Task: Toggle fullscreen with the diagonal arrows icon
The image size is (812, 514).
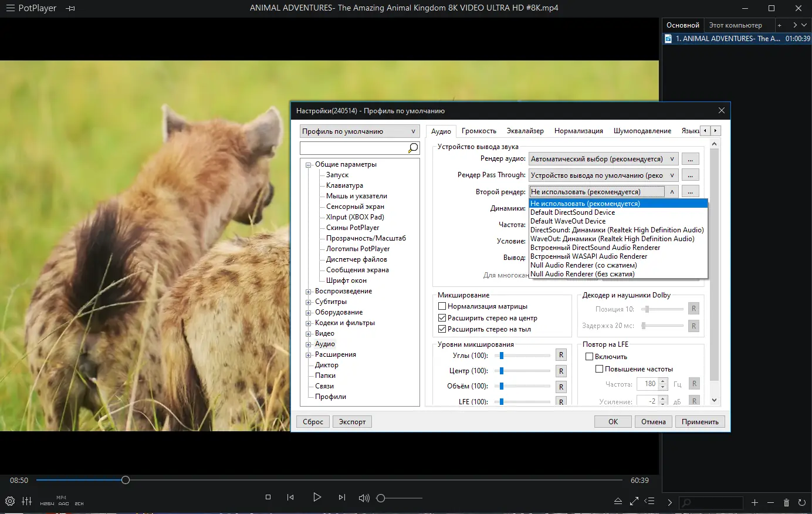Action: tap(634, 502)
